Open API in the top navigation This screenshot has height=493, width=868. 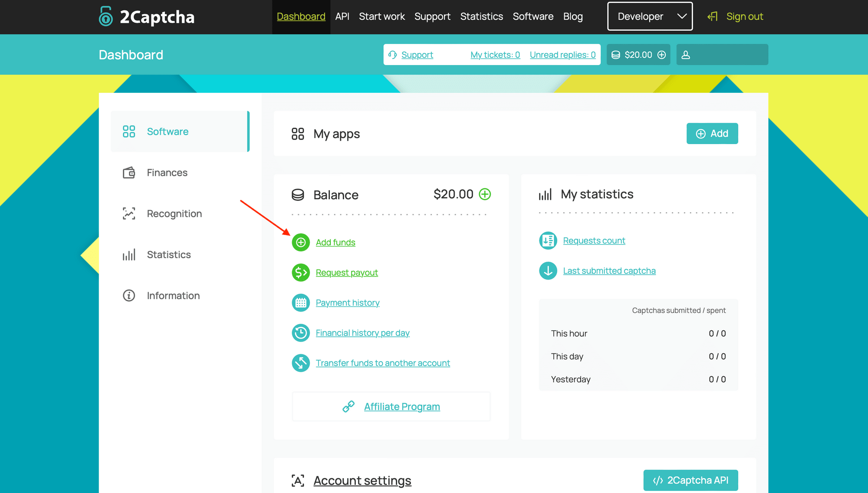click(342, 16)
